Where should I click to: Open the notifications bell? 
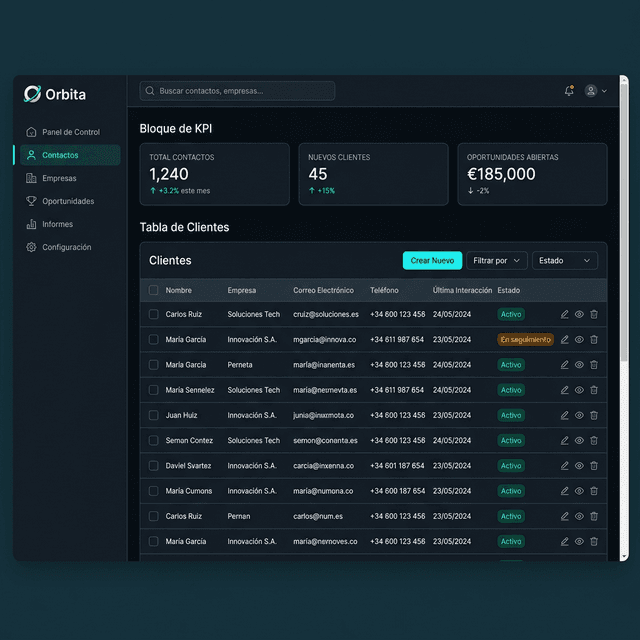[x=569, y=91]
